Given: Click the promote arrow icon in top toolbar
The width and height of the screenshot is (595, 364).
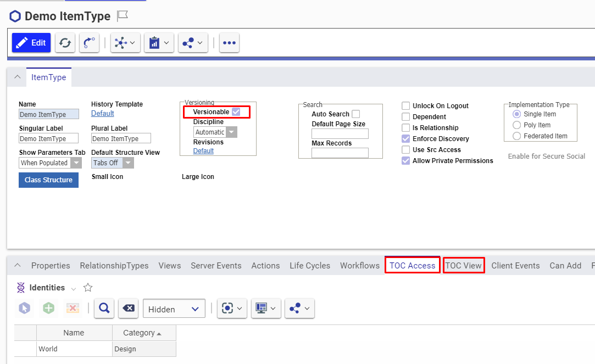Looking at the screenshot, I should (x=89, y=43).
